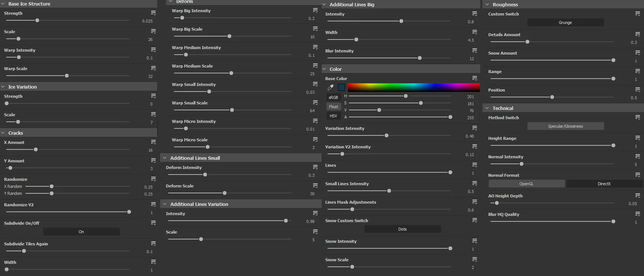Open Details Amount parameter menu icon

(x=638, y=34)
